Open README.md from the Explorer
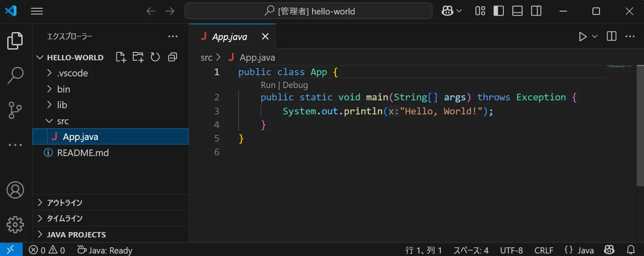 click(x=110, y=153)
